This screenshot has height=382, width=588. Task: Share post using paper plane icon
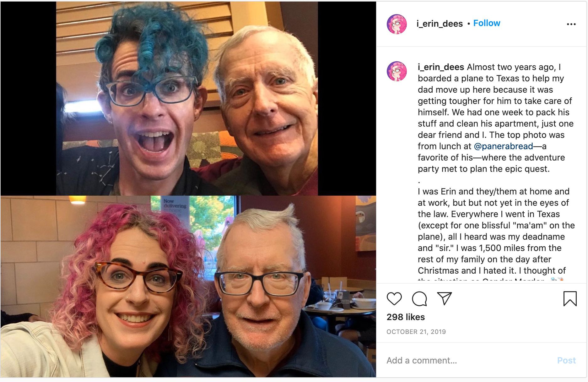pos(444,298)
